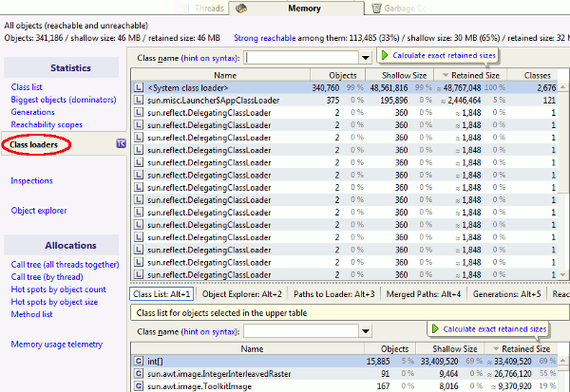Select the int[] class row
570x392 pixels.
(x=345, y=361)
